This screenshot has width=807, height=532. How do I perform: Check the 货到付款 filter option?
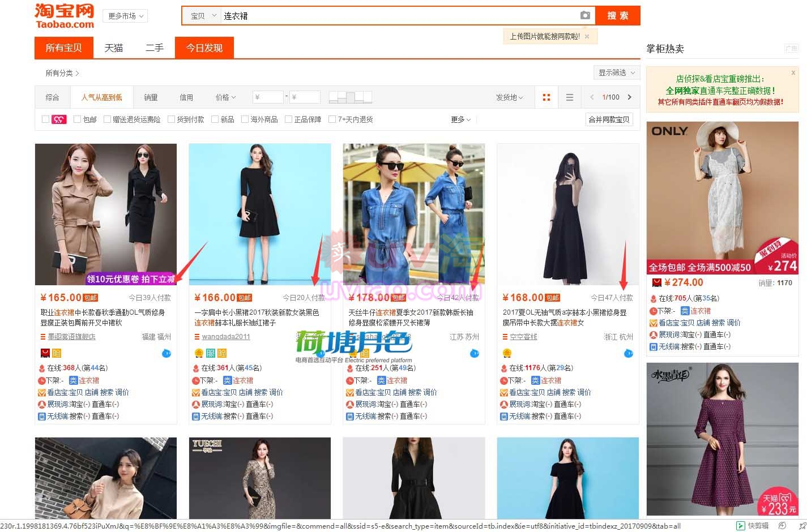pos(171,119)
